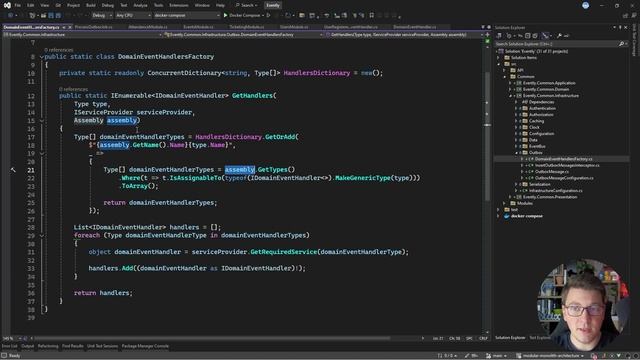
Task: Select InsertOutboxMessagesInterceptor.cs file
Action: tap(567, 165)
